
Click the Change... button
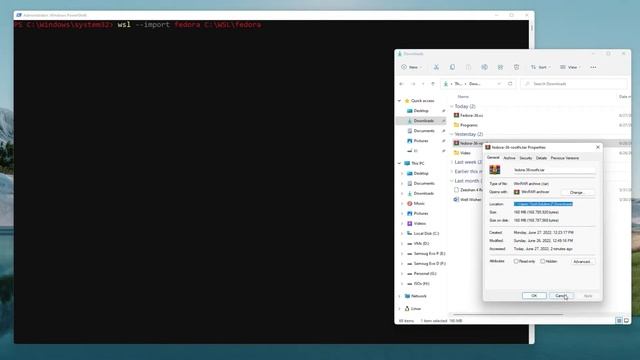577,192
